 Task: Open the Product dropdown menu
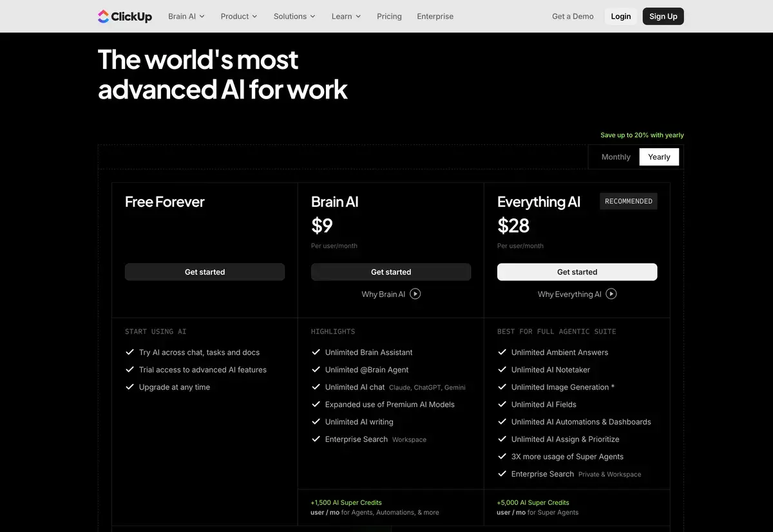coord(239,16)
